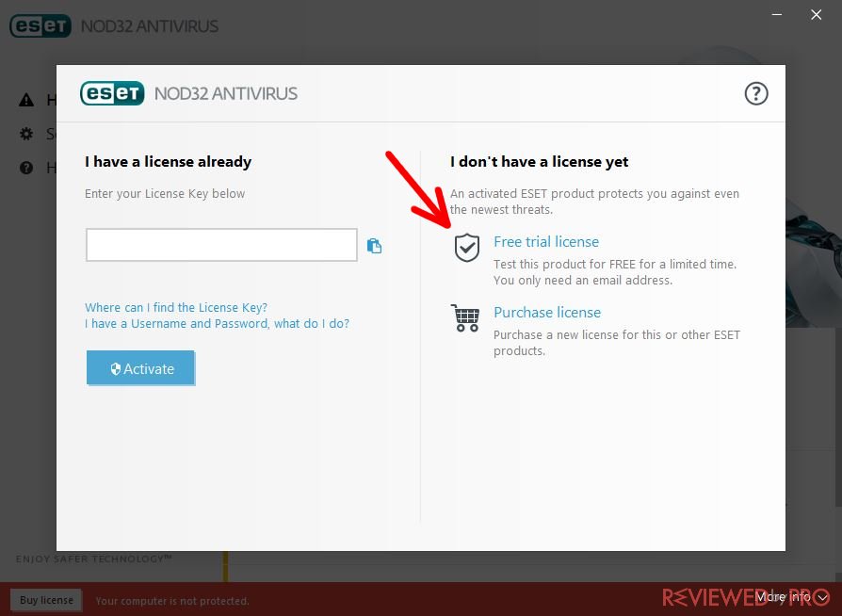Viewport: 842px width, 616px height.
Task: Choose the Purchase license link
Action: coord(547,313)
